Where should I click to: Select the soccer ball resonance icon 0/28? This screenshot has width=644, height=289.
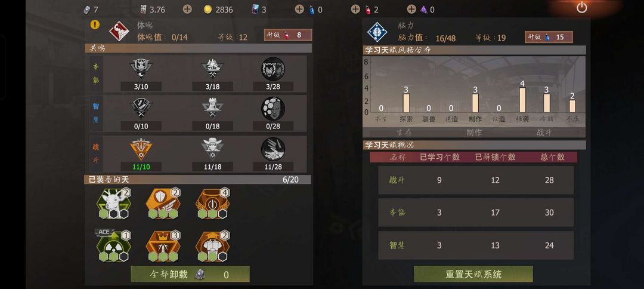click(273, 109)
